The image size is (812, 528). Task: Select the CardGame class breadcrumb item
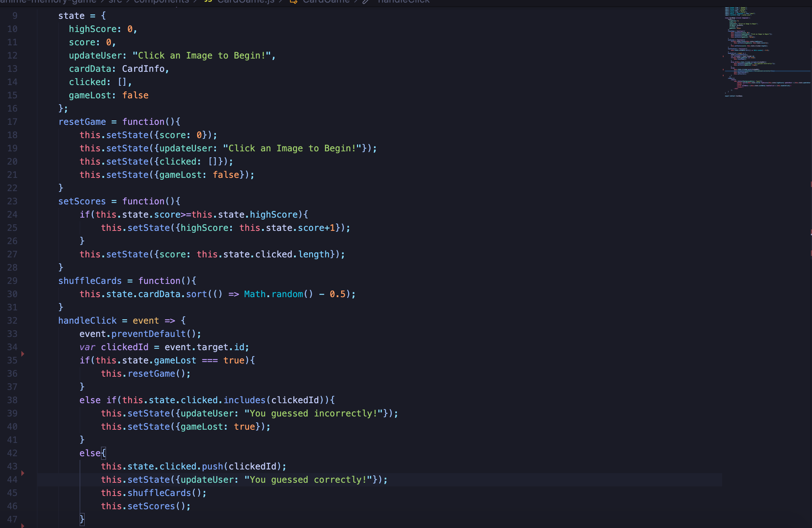tap(326, 1)
